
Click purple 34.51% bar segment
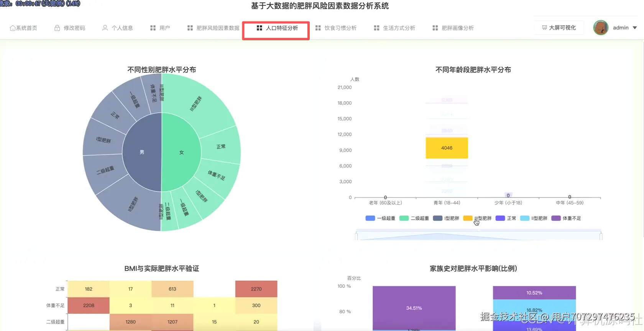414,308
